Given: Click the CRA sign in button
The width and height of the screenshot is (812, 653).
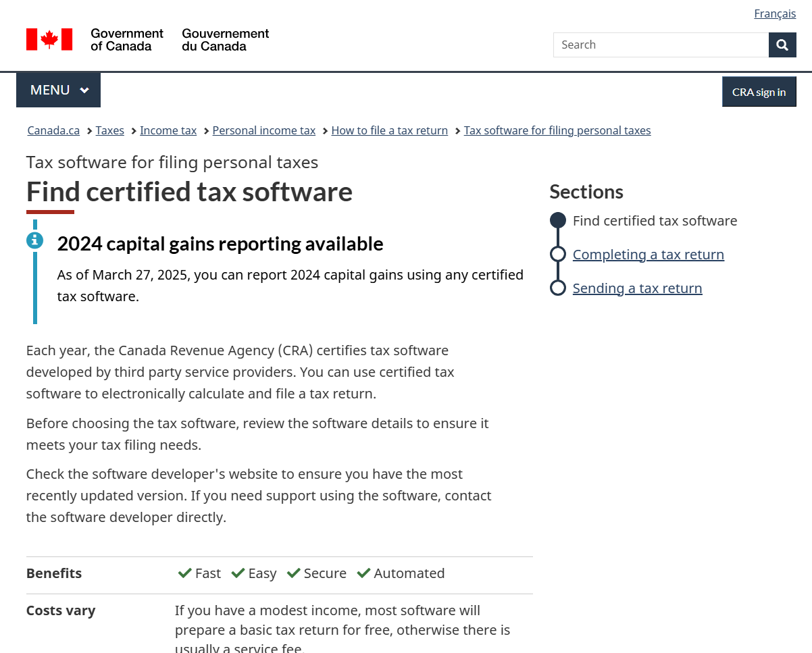Looking at the screenshot, I should [x=759, y=92].
